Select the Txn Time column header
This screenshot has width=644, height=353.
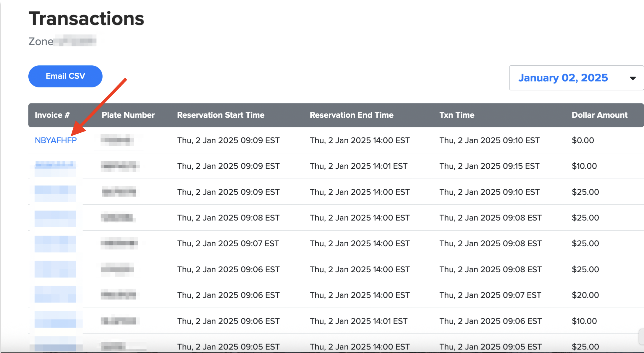(x=457, y=115)
